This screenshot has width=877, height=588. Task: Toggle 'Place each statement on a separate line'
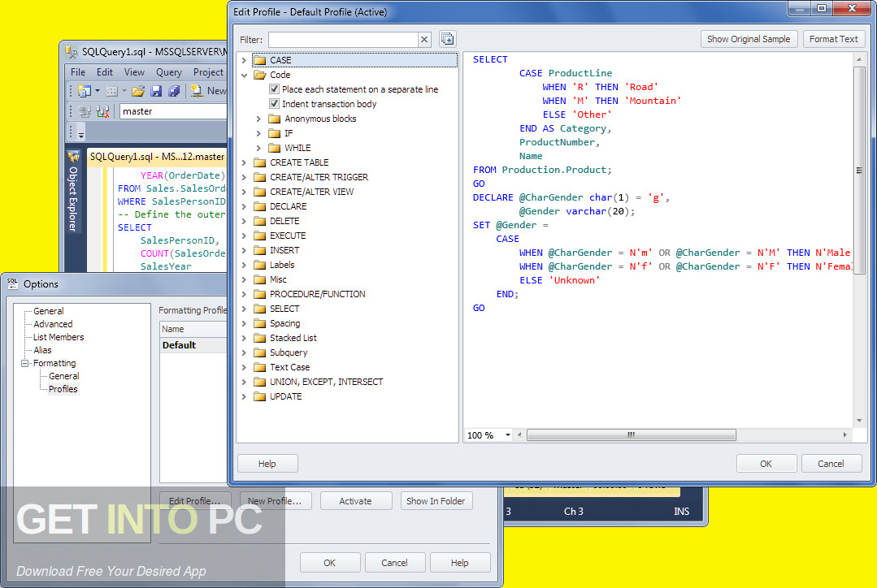[274, 89]
